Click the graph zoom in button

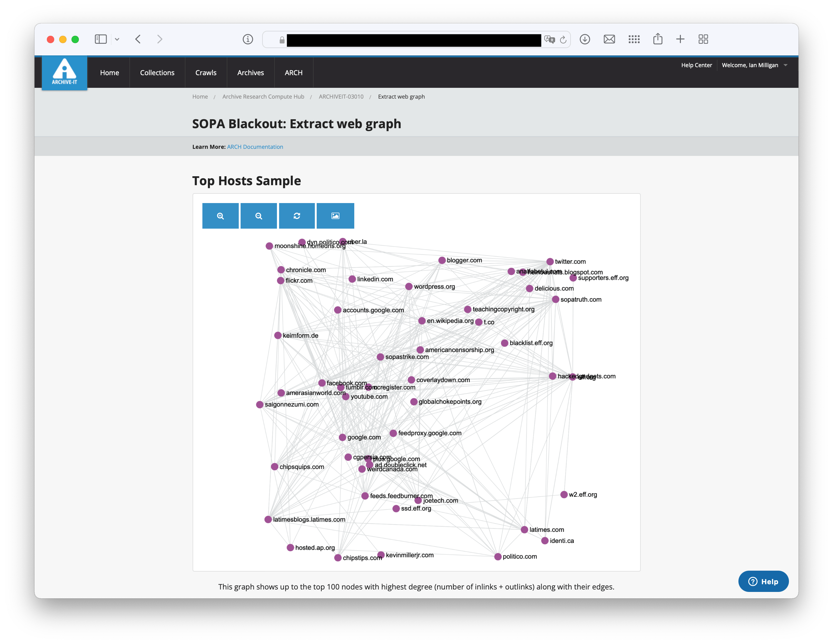220,216
